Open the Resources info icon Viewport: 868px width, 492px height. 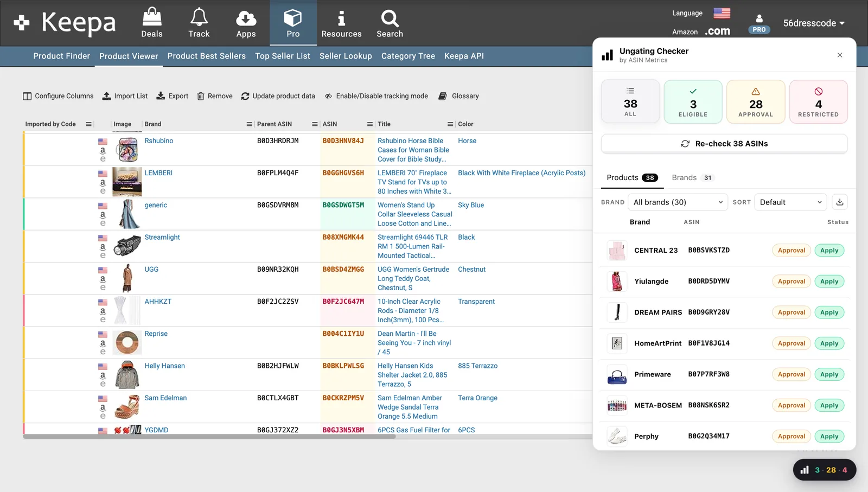click(341, 23)
